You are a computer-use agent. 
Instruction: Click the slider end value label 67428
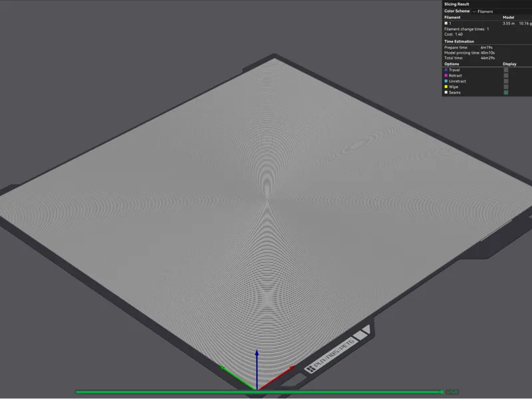pos(452,392)
